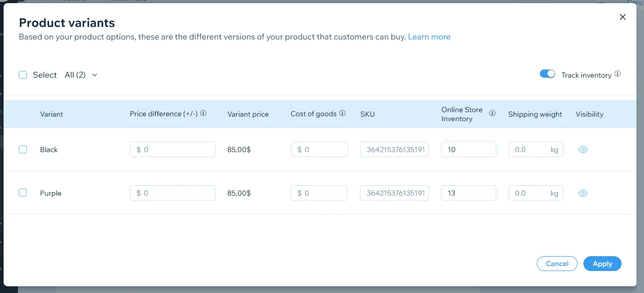644x293 pixels.
Task: Edit Purple variant price difference field
Action: click(172, 193)
